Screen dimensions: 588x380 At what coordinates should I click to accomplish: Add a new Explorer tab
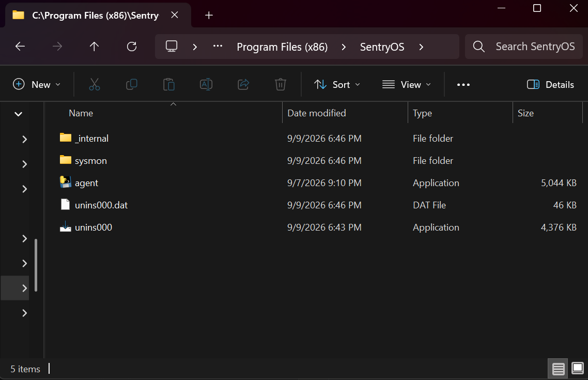pos(209,15)
